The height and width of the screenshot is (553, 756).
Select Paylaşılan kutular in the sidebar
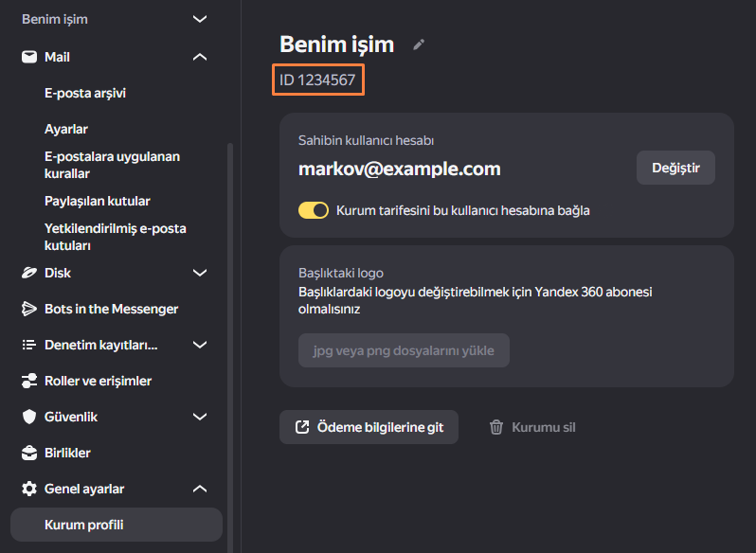point(98,201)
